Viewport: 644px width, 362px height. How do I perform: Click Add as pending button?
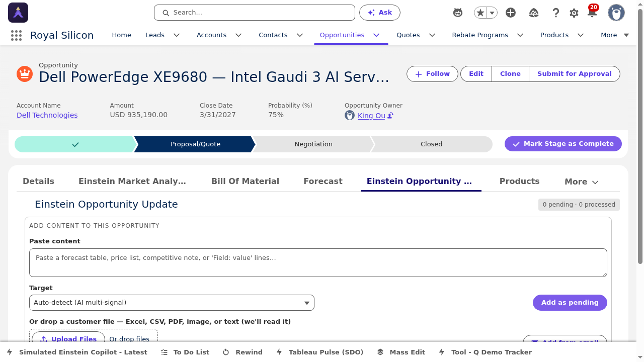click(570, 303)
